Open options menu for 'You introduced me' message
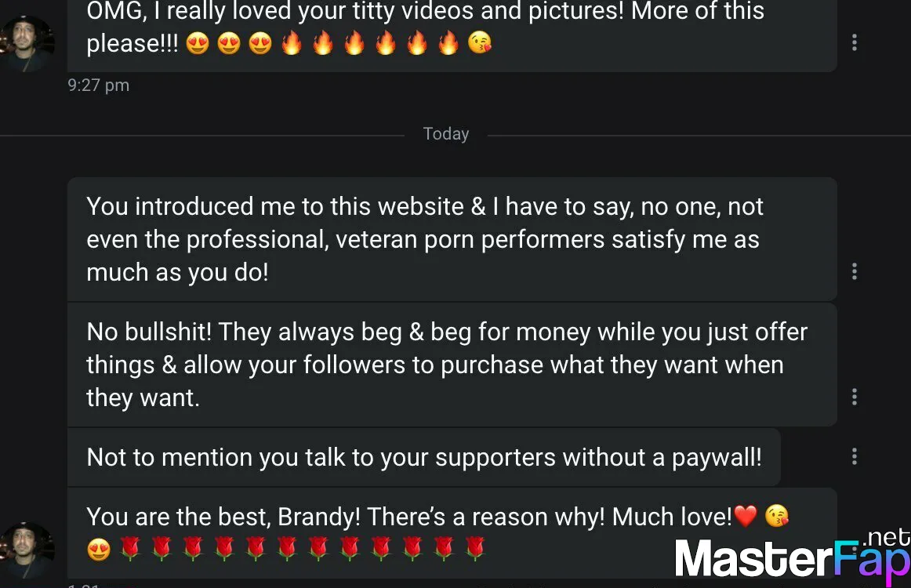The width and height of the screenshot is (911, 588). point(854,271)
